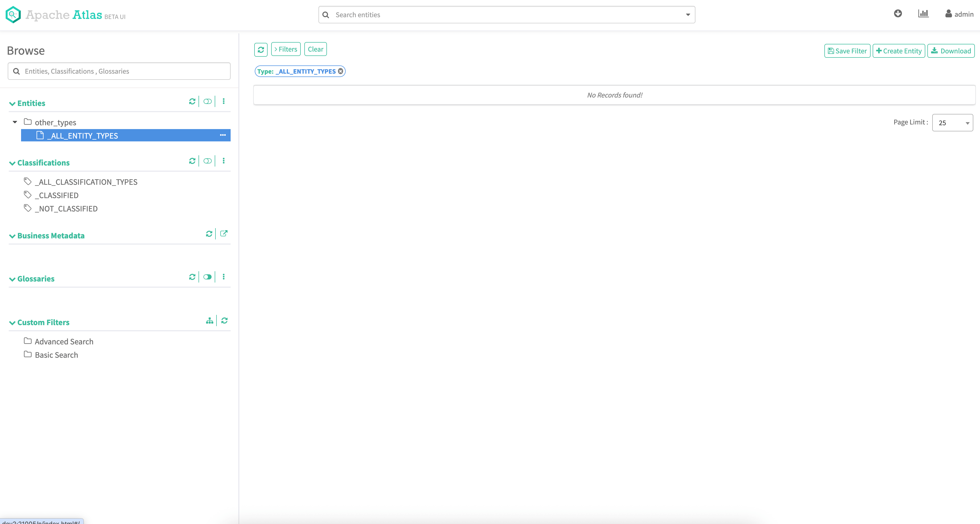Remove the Type _ALL_ENTITY_TYPES filter tag

coord(341,71)
